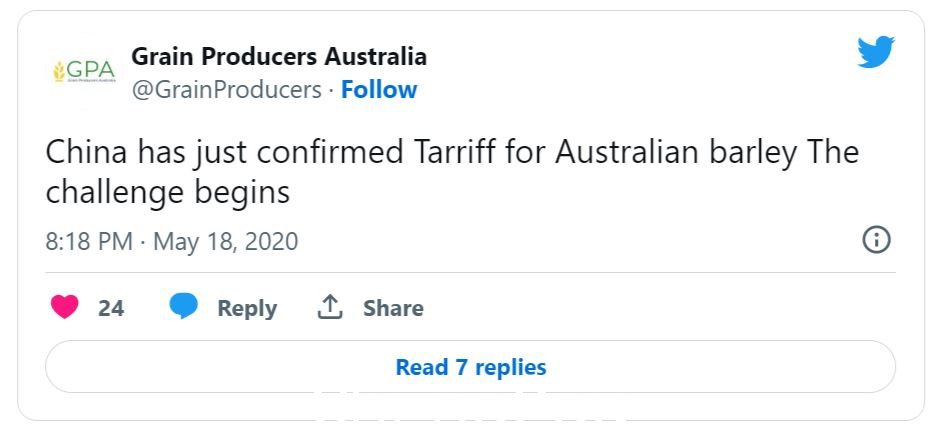
Task: Open the Grain Producers Australia profile name
Action: (x=279, y=56)
